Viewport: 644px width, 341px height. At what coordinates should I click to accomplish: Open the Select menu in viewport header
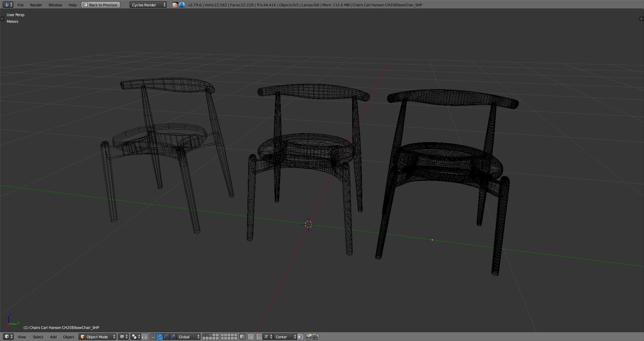[38, 337]
